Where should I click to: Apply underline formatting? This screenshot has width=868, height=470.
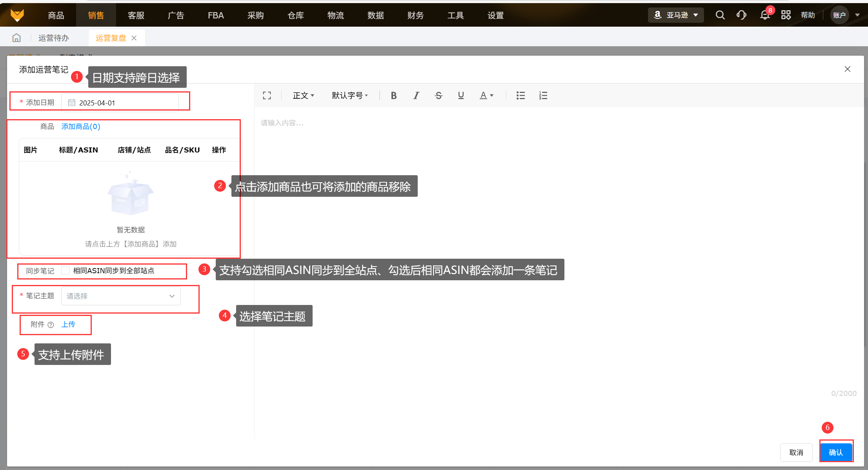(461, 95)
